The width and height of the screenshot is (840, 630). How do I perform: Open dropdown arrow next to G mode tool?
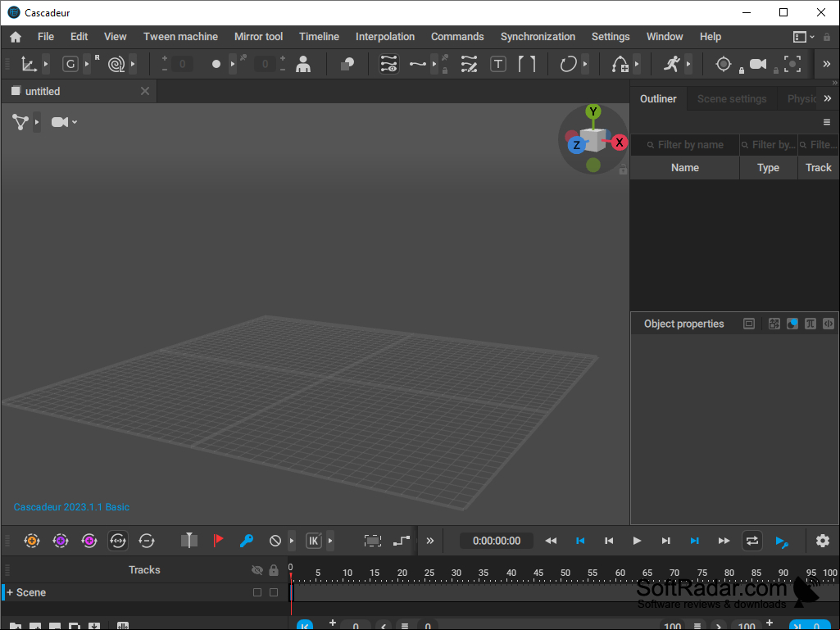pos(87,64)
